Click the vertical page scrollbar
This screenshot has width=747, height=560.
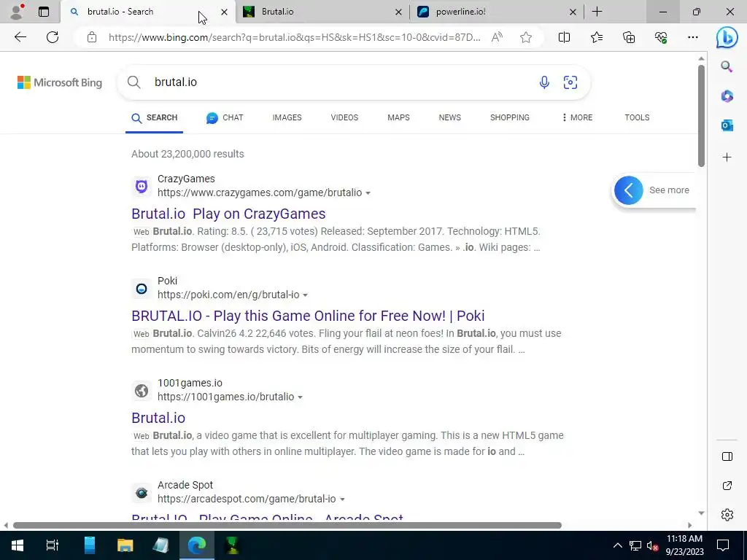click(701, 116)
